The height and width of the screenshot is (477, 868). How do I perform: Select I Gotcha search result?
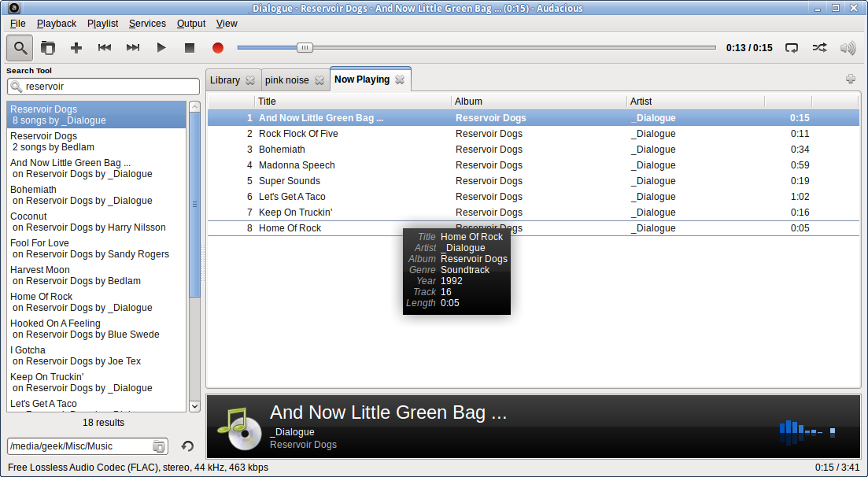[97, 356]
